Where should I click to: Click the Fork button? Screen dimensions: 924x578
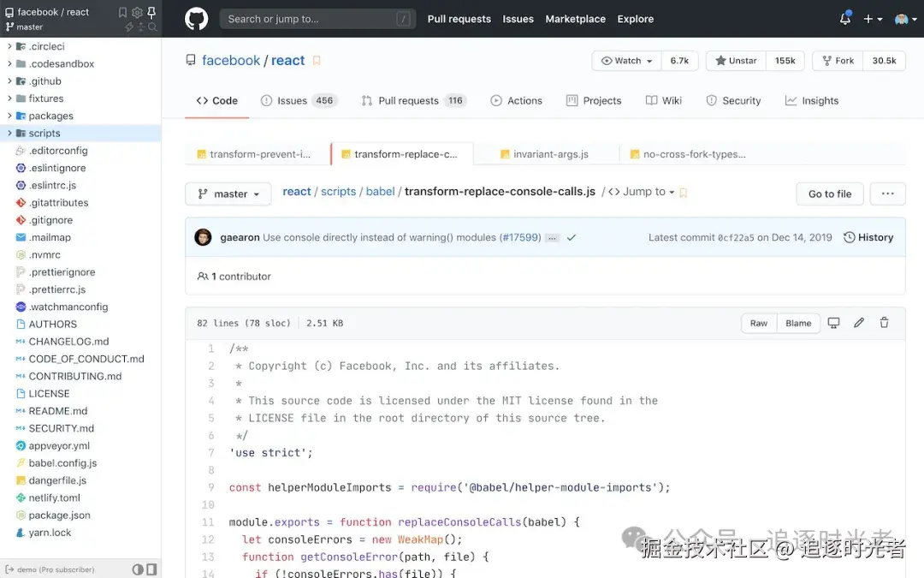[x=838, y=61]
